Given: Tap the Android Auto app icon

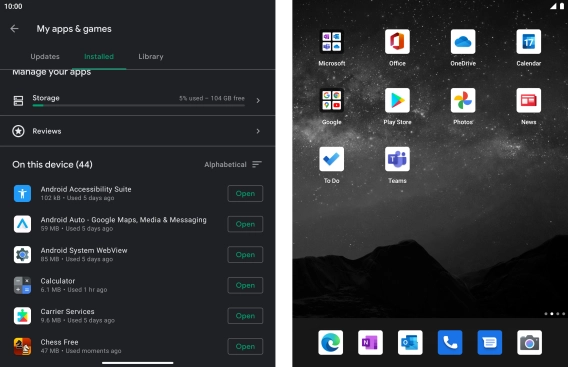Looking at the screenshot, I should click(x=22, y=224).
